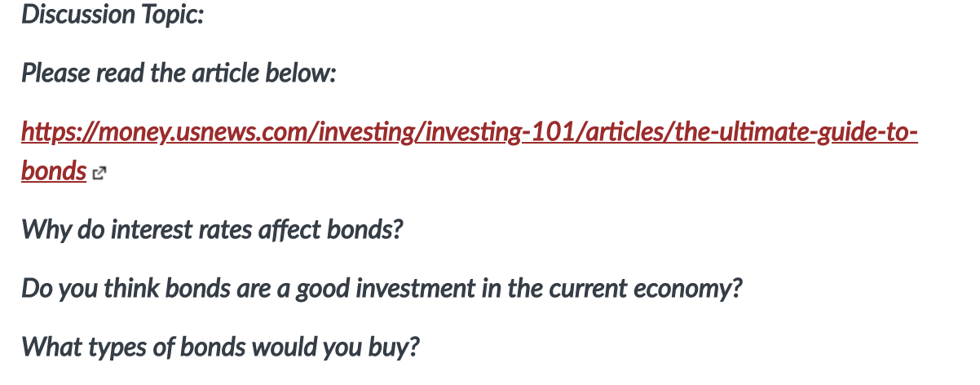Click the "What types of bonds would you buy?" question
This screenshot has height=385, width=980.
click(x=220, y=347)
